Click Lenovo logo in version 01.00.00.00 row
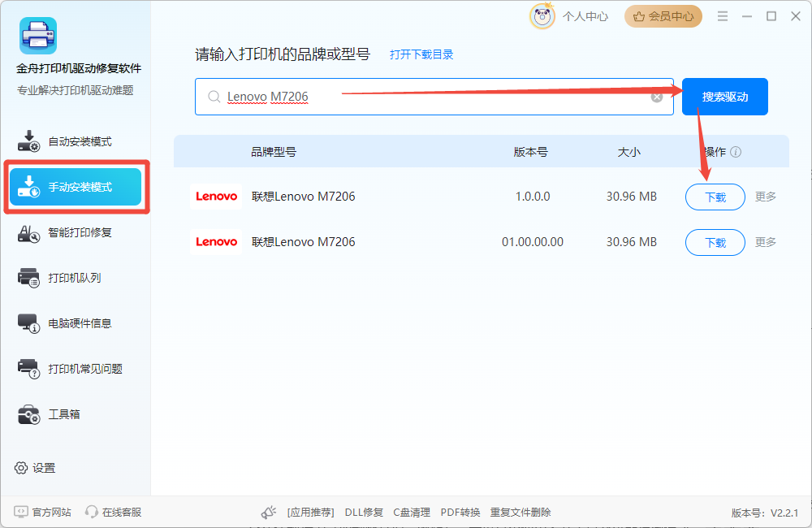The image size is (812, 528). coord(216,242)
